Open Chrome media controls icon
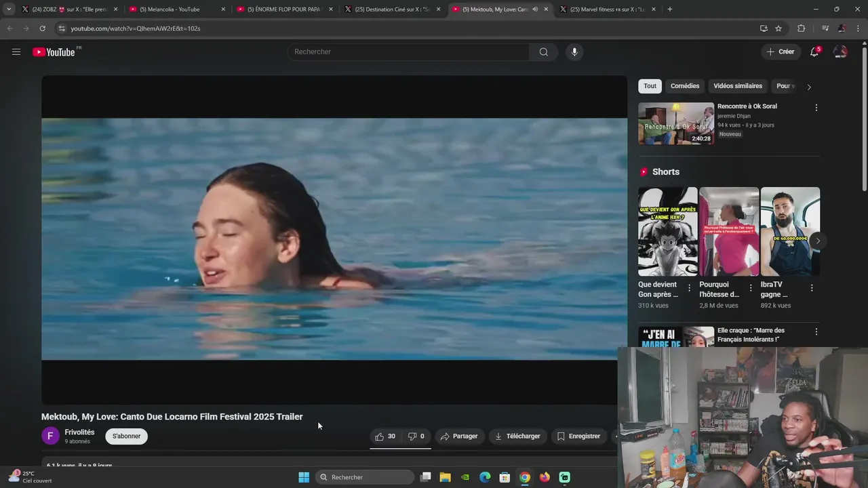Image resolution: width=868 pixels, height=488 pixels. pos(825,28)
